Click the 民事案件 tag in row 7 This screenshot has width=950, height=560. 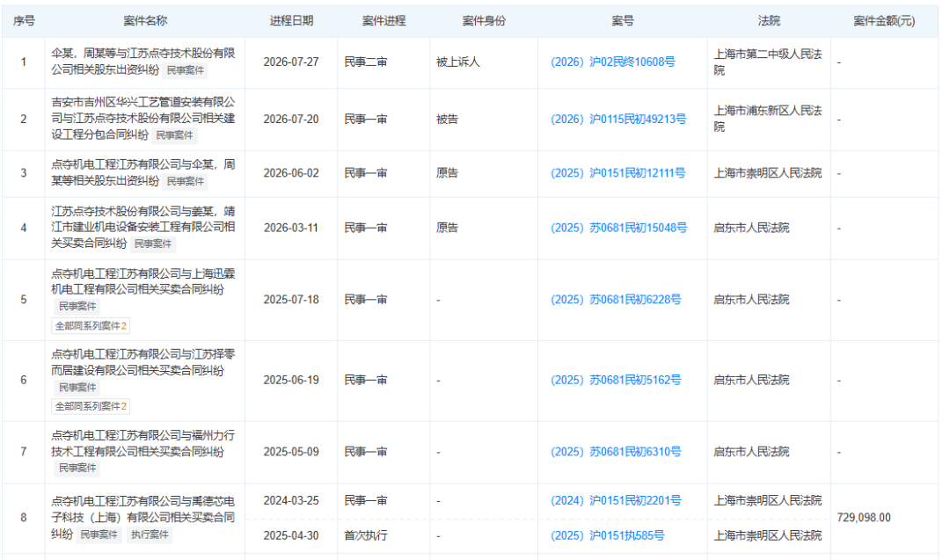[77, 468]
